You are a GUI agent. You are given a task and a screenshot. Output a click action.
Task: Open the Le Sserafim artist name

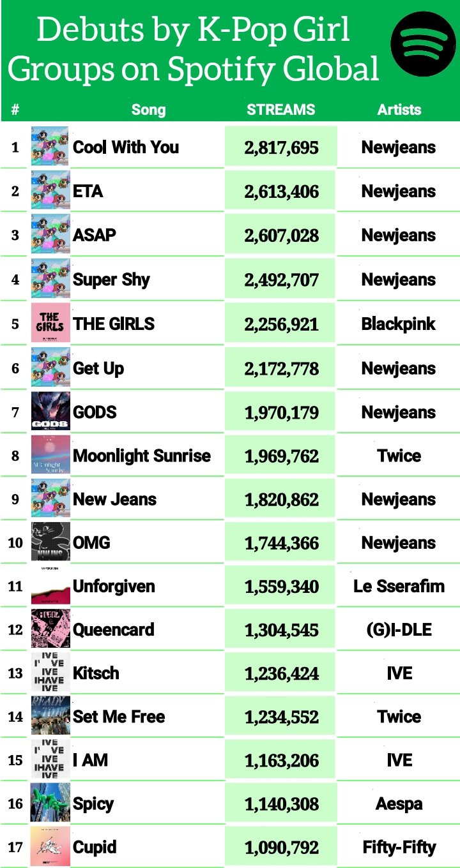[399, 586]
